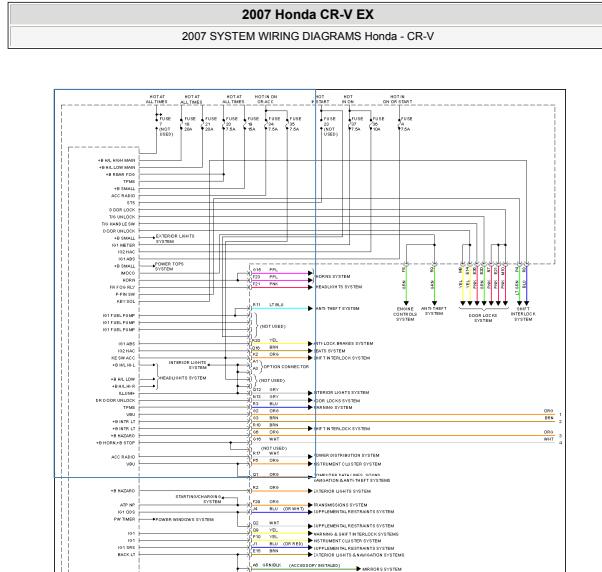Click the 'TRANSMISSIONS SYSTEM' label
602x572 pixels.
point(341,505)
